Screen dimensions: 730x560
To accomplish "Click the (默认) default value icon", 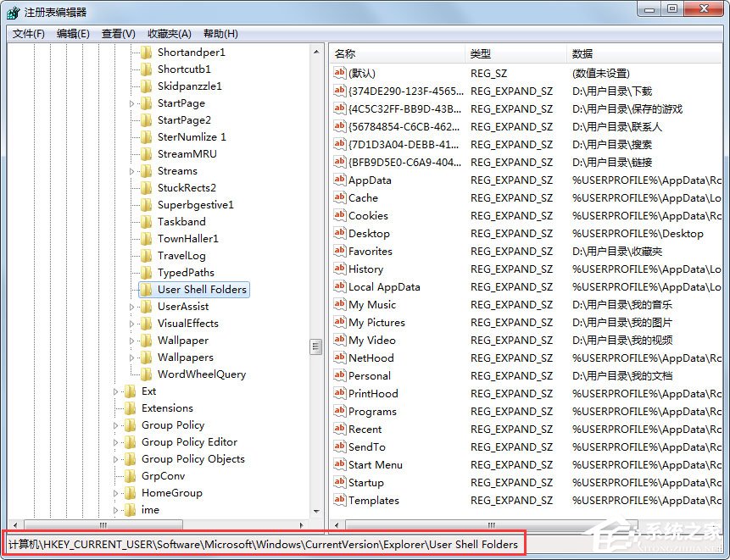I will [x=340, y=74].
